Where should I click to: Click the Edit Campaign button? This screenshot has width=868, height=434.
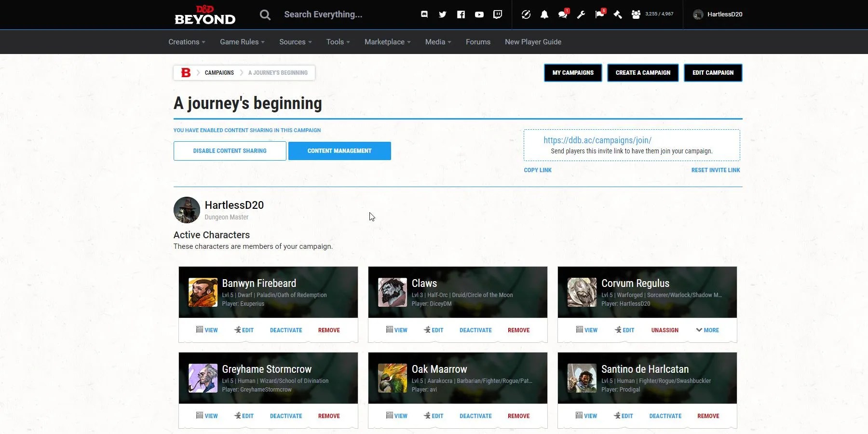[713, 73]
